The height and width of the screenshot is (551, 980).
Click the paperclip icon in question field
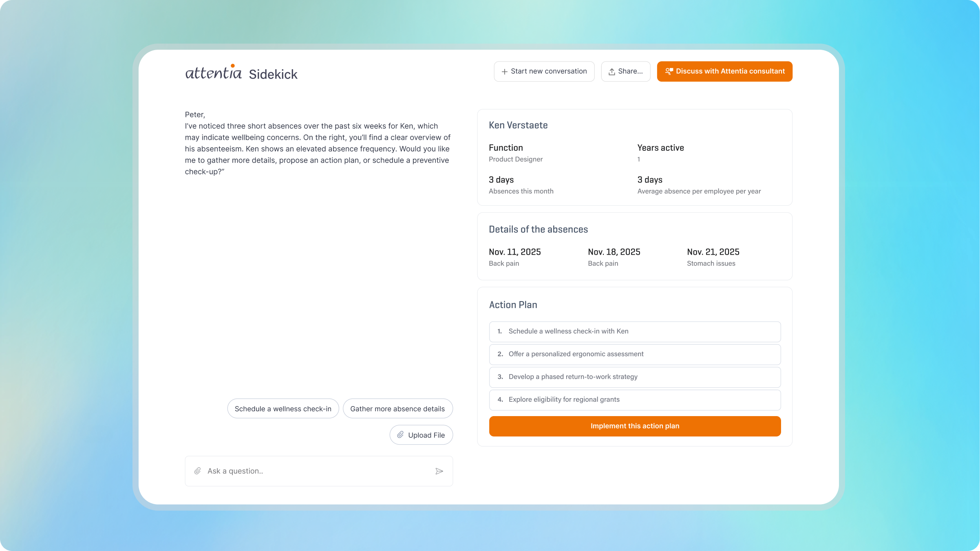(x=198, y=471)
